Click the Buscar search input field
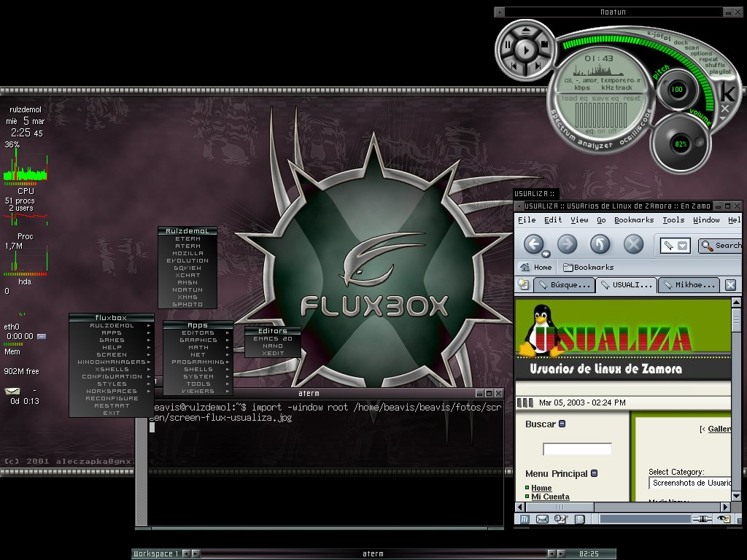Screen dimensions: 747x560 pyautogui.click(x=577, y=448)
